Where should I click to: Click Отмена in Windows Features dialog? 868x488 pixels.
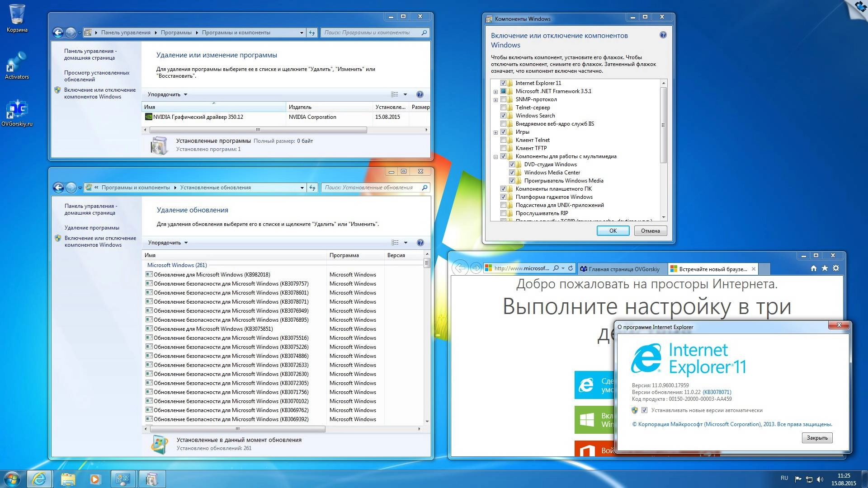click(650, 231)
